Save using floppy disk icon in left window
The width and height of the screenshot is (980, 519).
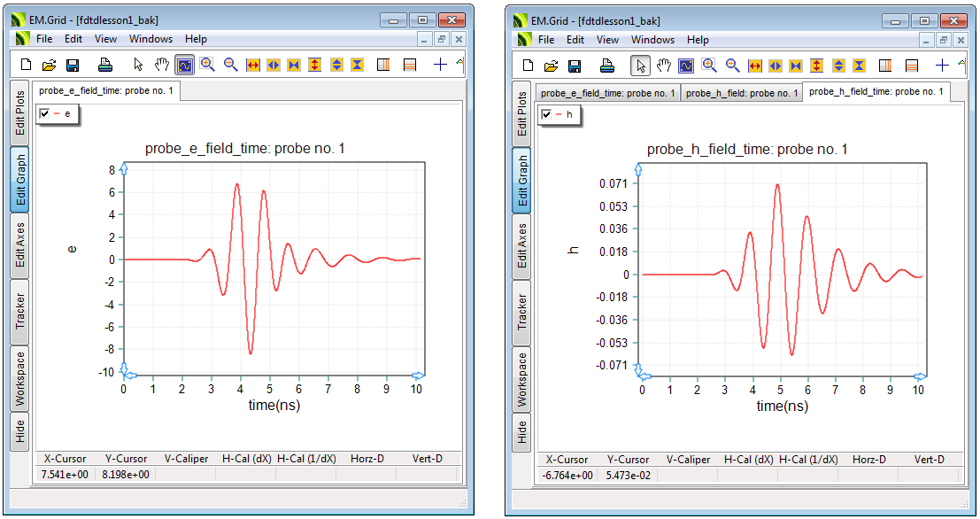(73, 65)
